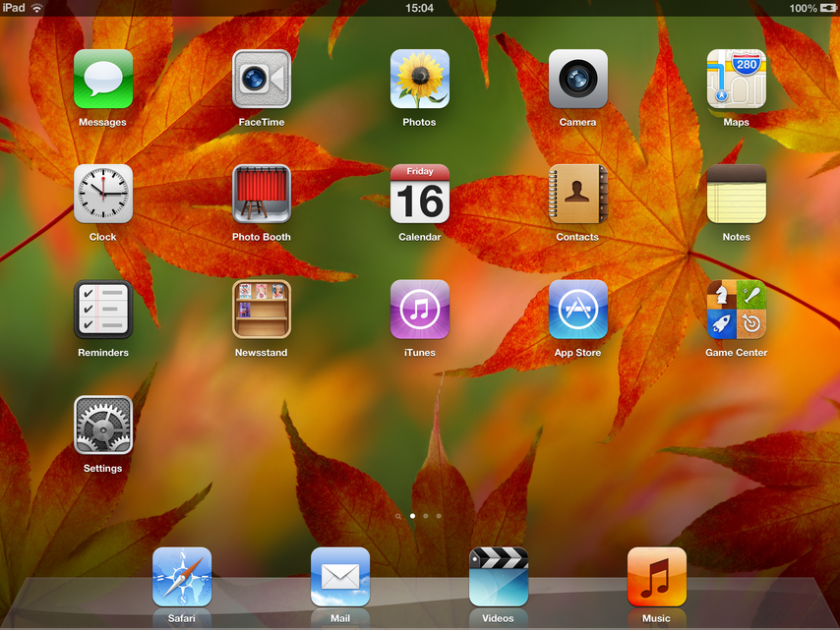The image size is (840, 630).
Task: Open Reminders
Action: pos(103,309)
